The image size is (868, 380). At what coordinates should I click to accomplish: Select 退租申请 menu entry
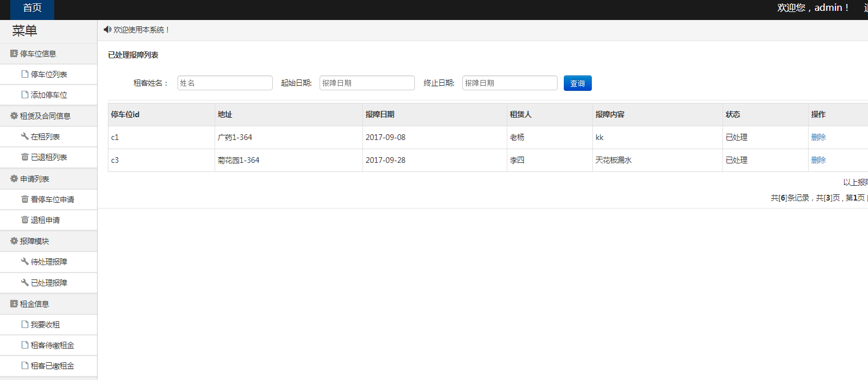tap(49, 220)
